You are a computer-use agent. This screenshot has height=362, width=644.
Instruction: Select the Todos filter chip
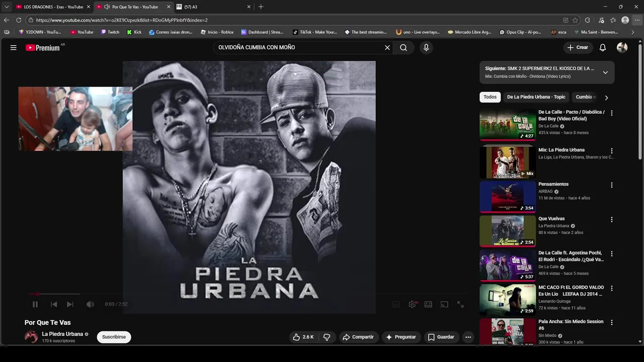pos(490,97)
